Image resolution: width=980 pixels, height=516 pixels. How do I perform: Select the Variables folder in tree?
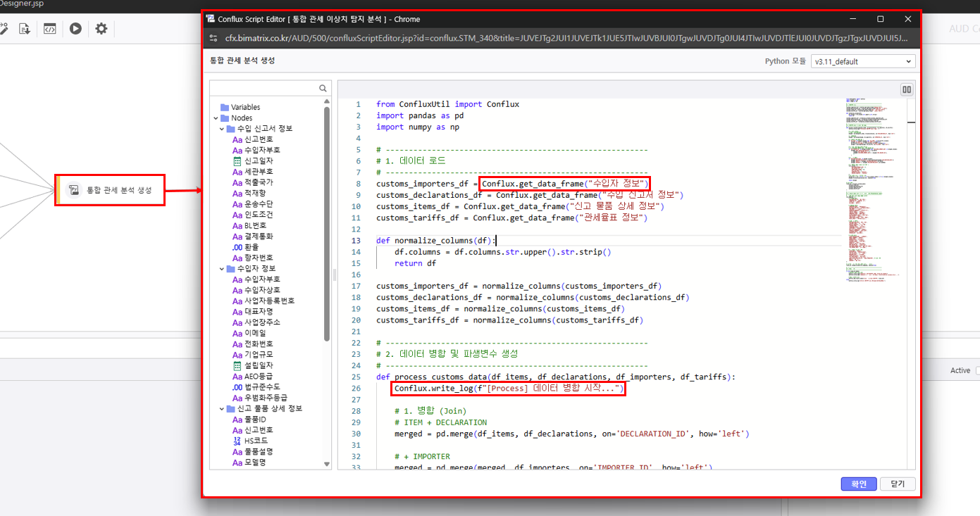coord(245,107)
